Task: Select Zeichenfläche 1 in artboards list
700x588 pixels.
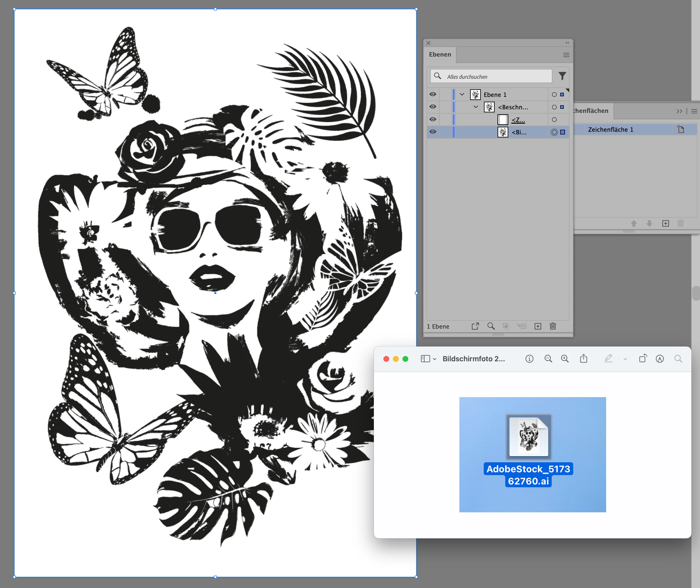Action: click(610, 130)
